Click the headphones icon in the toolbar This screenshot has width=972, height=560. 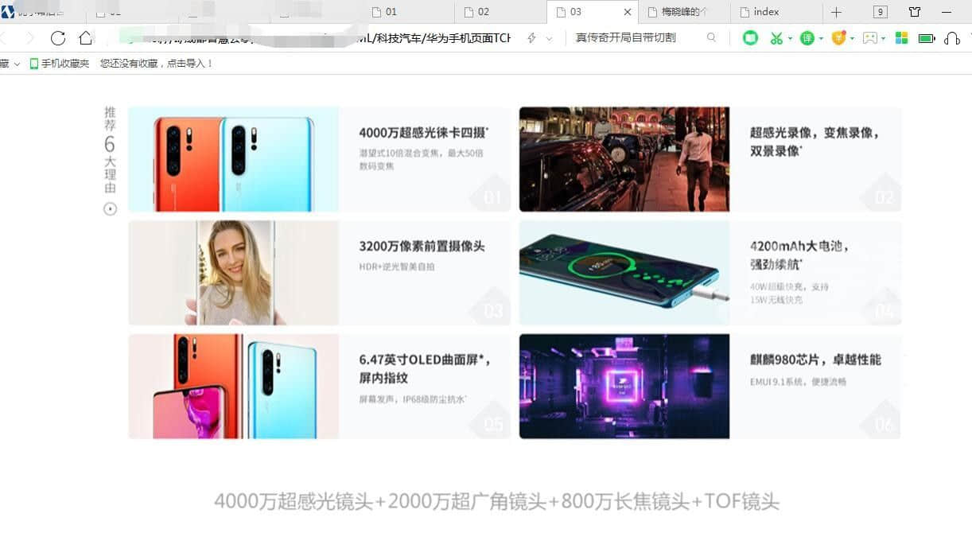[951, 38]
